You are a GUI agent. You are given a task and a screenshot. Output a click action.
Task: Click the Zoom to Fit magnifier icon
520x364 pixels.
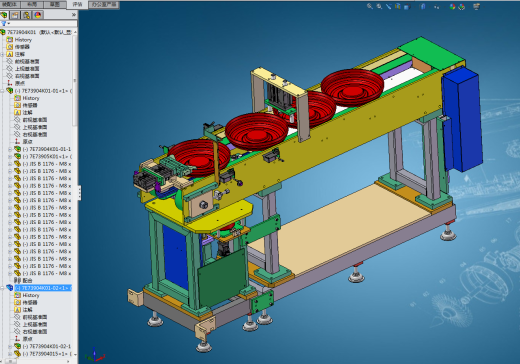point(370,6)
